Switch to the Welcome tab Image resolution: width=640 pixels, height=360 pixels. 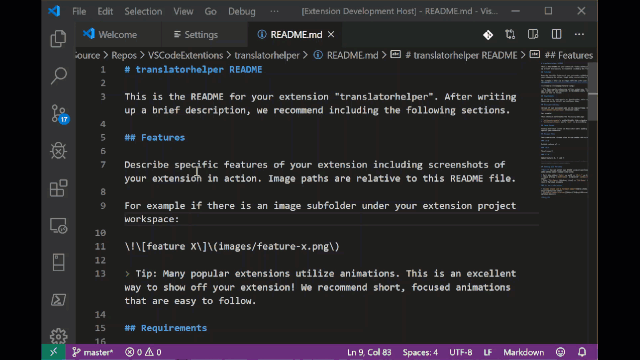coord(118,35)
